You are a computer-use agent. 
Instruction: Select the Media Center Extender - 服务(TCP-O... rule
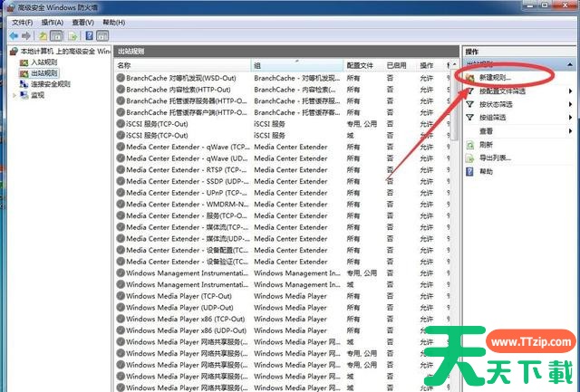187,215
